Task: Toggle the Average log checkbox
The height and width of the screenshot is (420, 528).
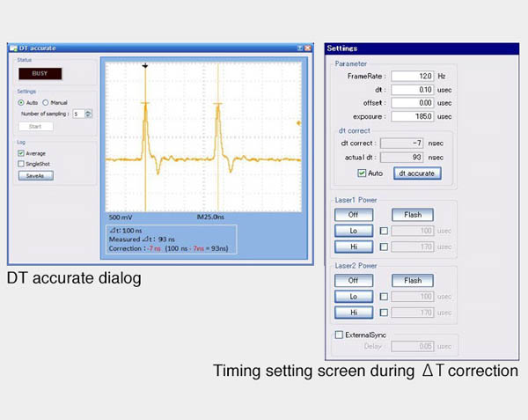Action: click(x=21, y=153)
